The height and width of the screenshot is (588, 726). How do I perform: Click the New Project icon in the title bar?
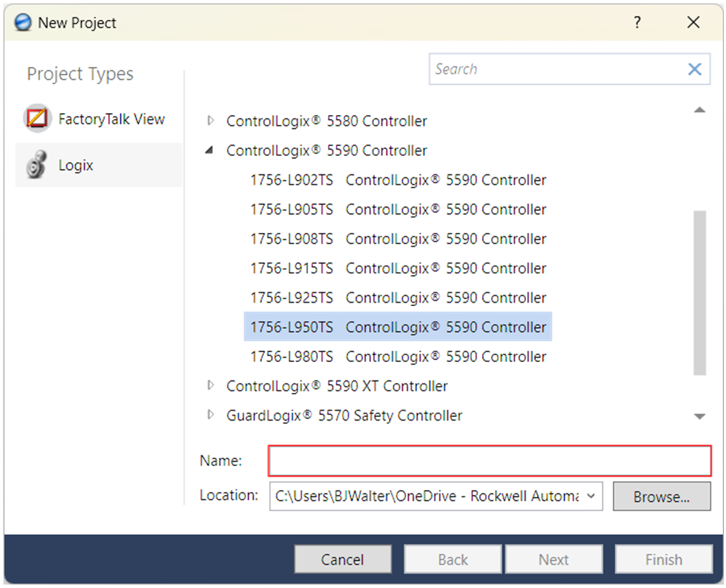(x=21, y=22)
